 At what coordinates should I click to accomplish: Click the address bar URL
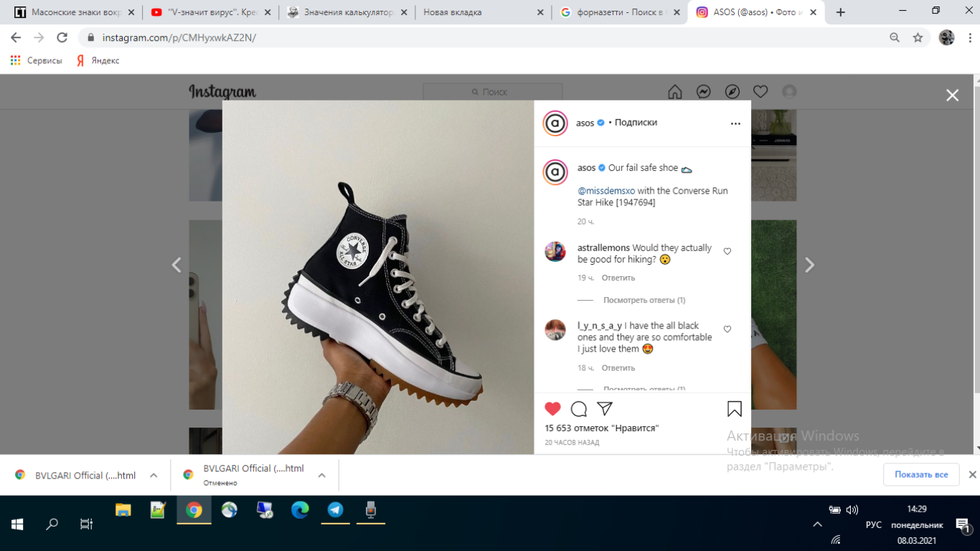click(x=179, y=37)
